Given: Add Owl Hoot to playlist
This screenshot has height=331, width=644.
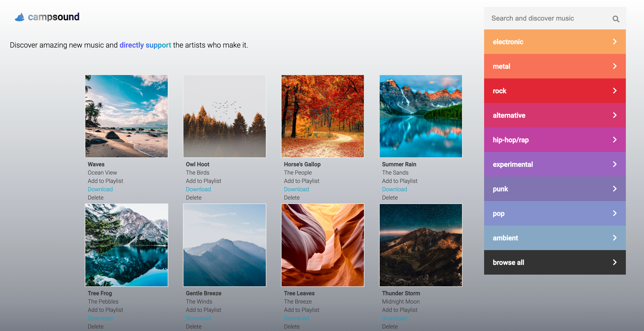Looking at the screenshot, I should (204, 181).
